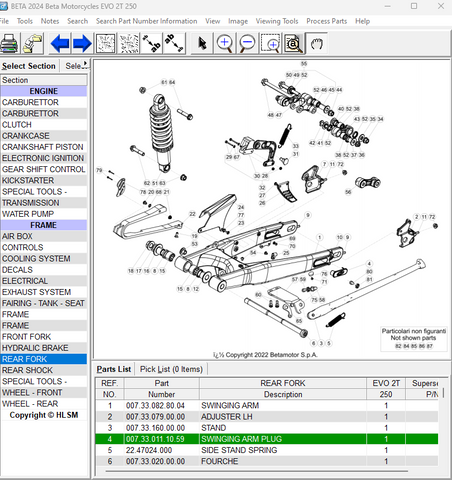Click the SWINGING ARM part row
Image resolution: width=452 pixels, height=480 pixels.
[267, 405]
